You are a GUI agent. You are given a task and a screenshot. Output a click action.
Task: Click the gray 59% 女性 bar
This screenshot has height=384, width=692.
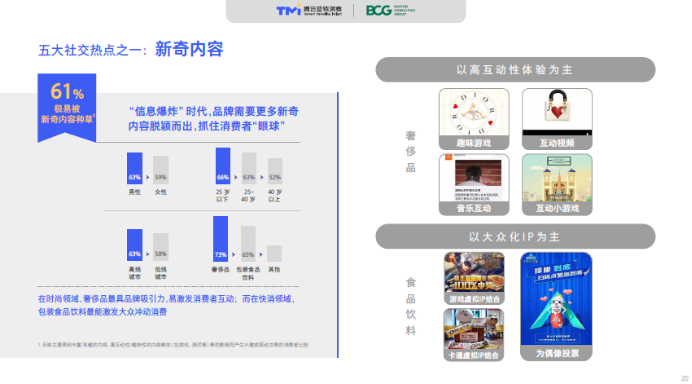pos(161,170)
